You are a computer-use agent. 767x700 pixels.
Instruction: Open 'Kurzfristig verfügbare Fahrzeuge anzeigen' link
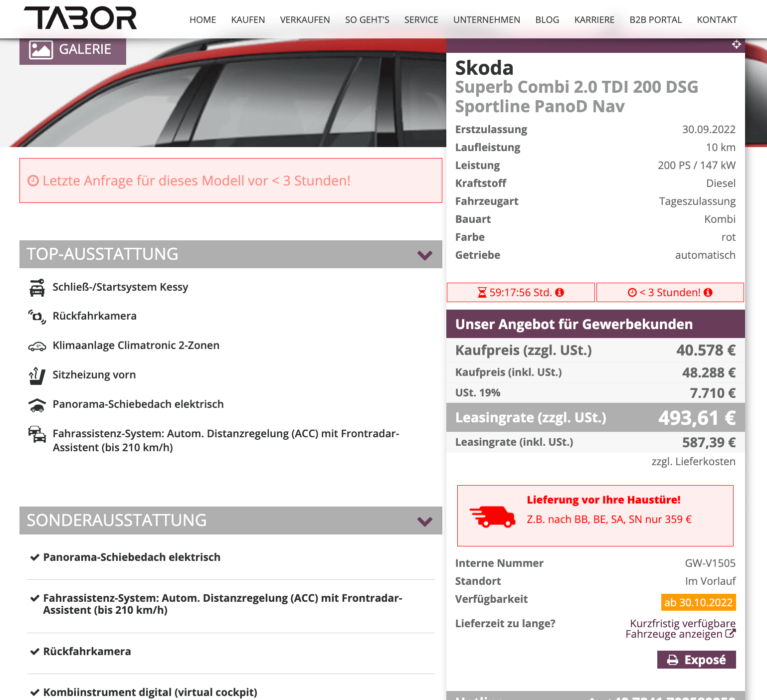click(x=680, y=629)
